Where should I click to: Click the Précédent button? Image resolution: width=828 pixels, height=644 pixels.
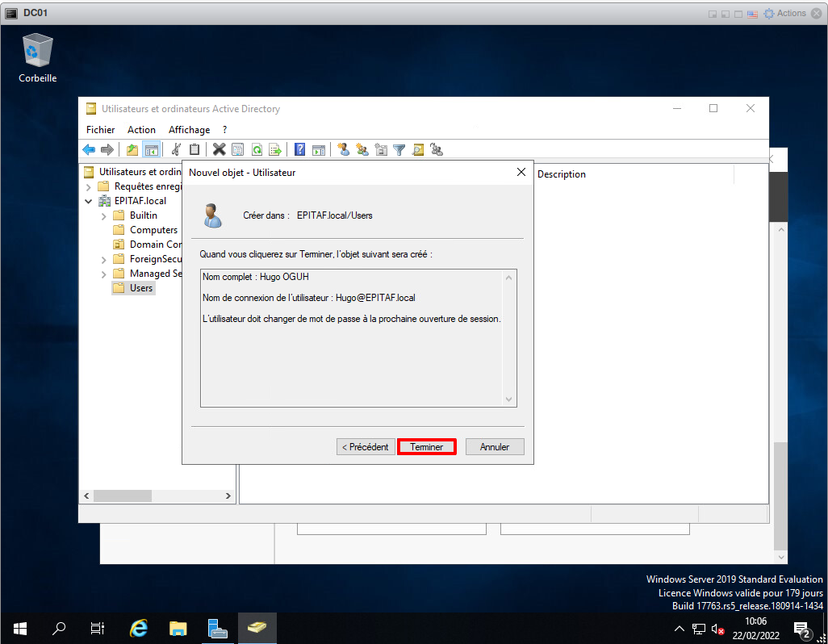(366, 447)
